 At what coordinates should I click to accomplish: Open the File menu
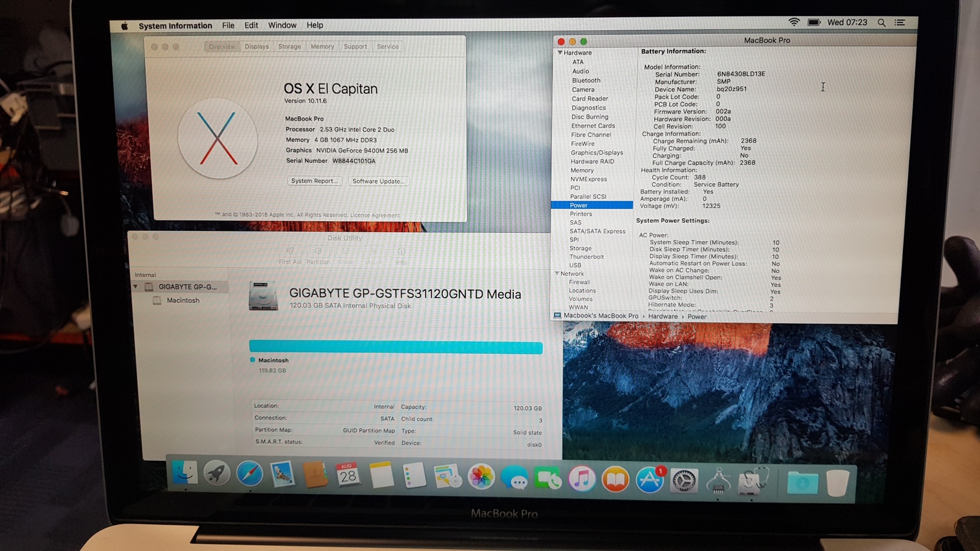[x=228, y=25]
